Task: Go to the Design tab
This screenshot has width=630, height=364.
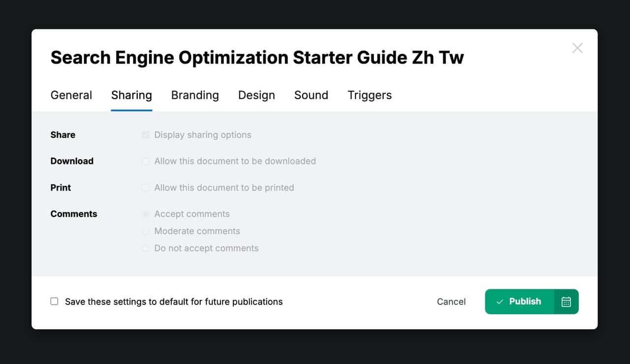Action: (256, 95)
